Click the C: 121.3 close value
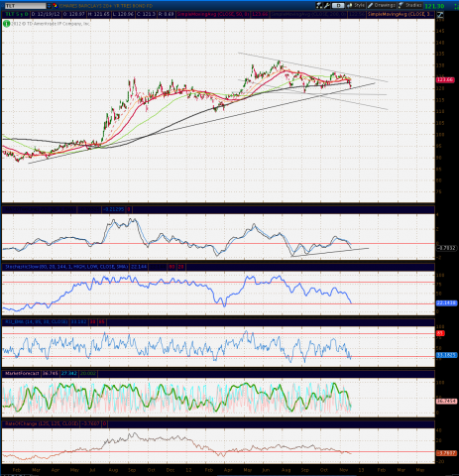This screenshot has height=476, width=459. pyautogui.click(x=146, y=14)
